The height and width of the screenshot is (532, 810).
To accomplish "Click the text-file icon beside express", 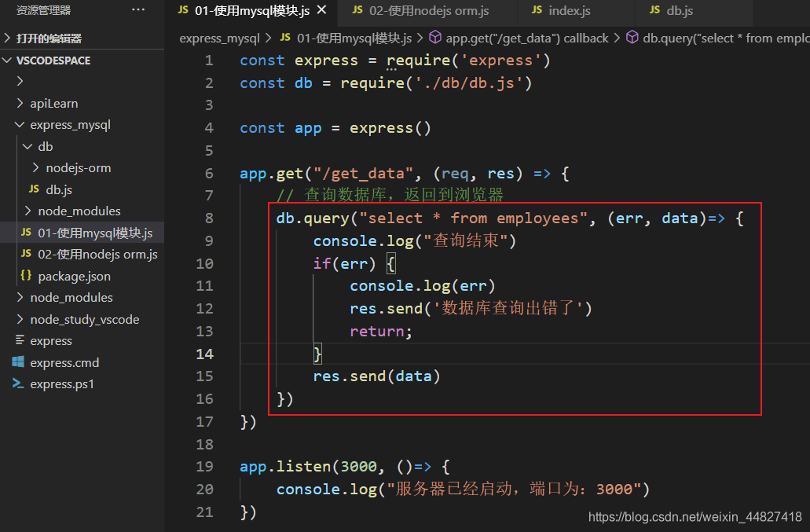I will coord(20,339).
